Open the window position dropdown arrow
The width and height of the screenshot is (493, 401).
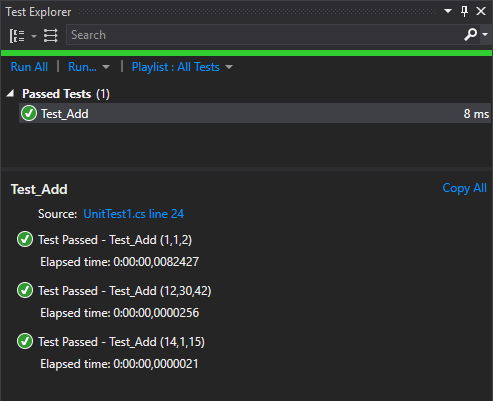448,11
